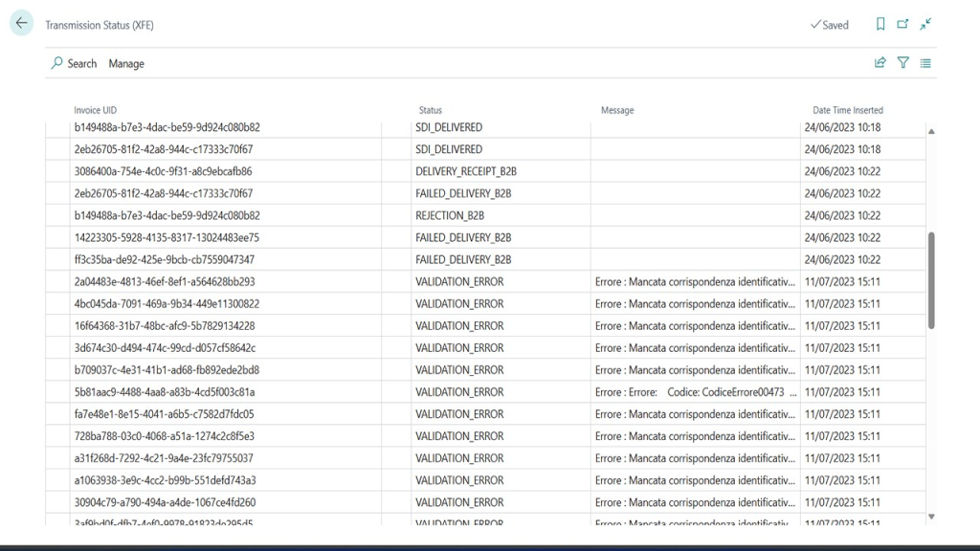Click the vertical scrollbar thumb
The width and height of the screenshot is (980, 551).
[x=932, y=279]
